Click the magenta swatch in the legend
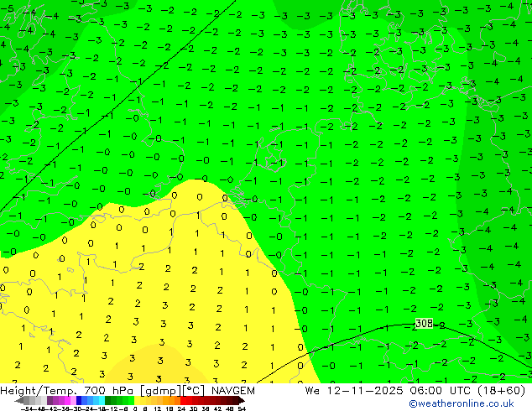Viewport: 532px width, 411px height. [x=67, y=400]
